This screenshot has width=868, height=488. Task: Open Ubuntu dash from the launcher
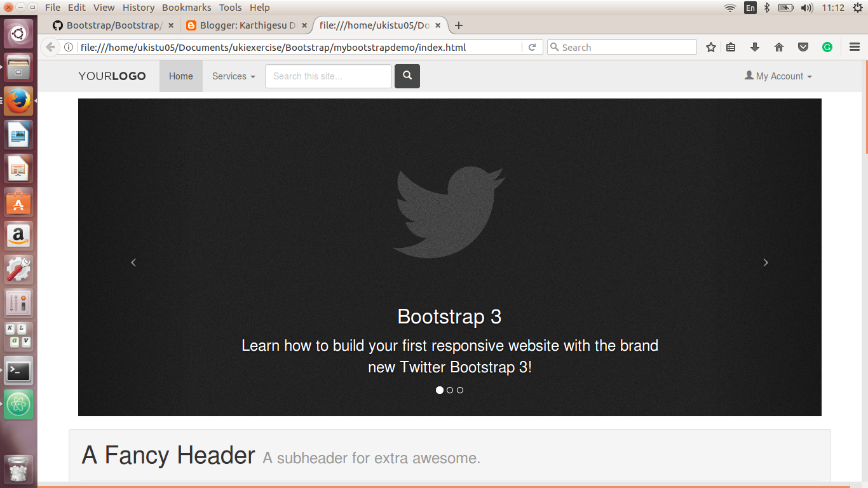(x=18, y=32)
